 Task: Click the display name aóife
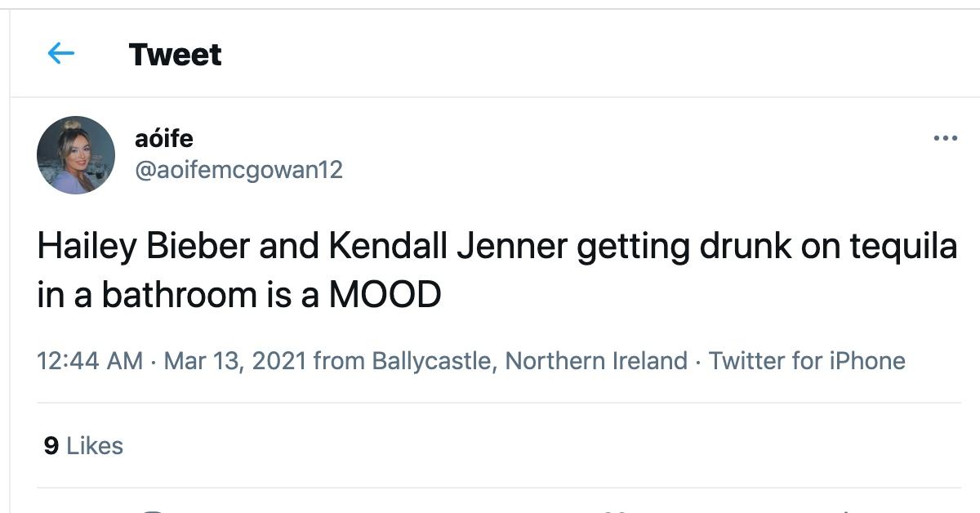pos(163,139)
